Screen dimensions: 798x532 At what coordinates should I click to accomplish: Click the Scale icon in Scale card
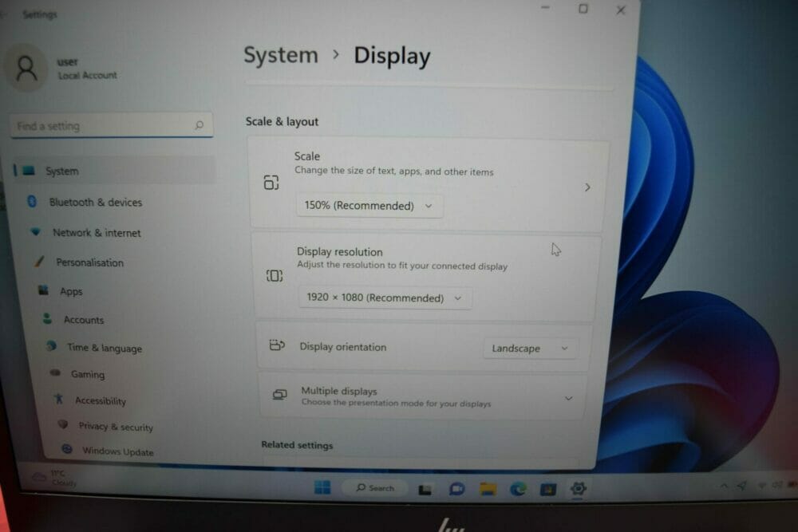[271, 182]
